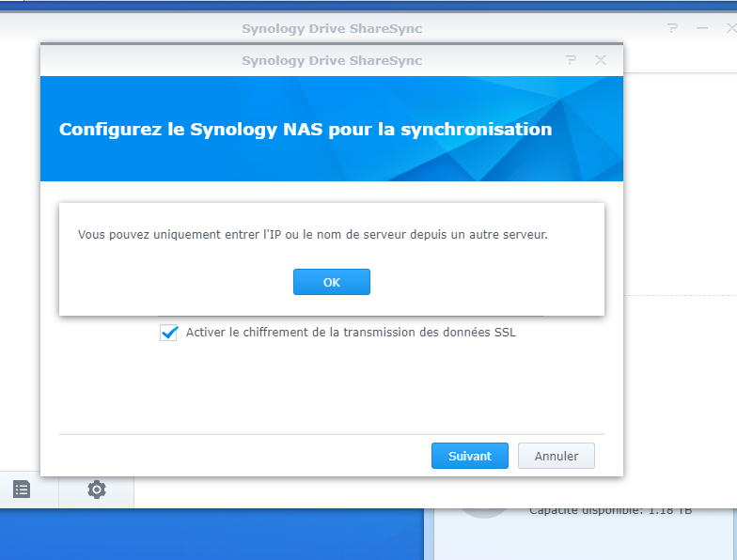Open help in the main ShareSync window
Viewport: 737px width, 560px height.
[x=673, y=28]
